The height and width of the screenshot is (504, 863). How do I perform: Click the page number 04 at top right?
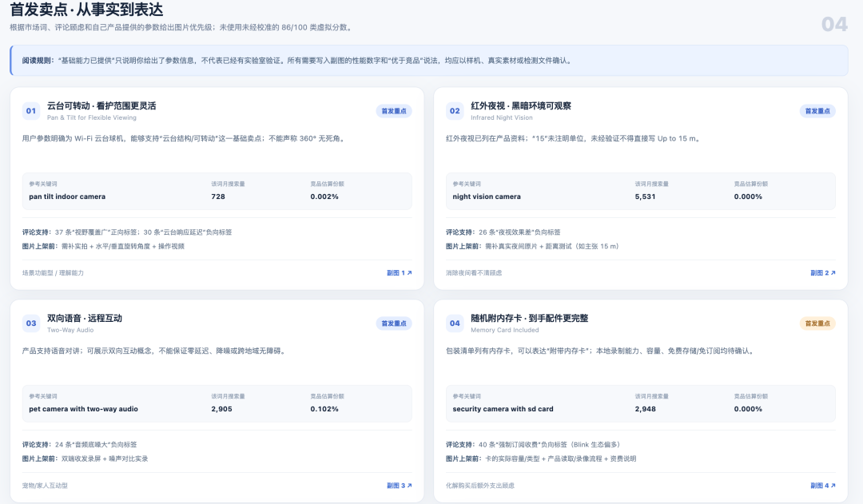834,24
